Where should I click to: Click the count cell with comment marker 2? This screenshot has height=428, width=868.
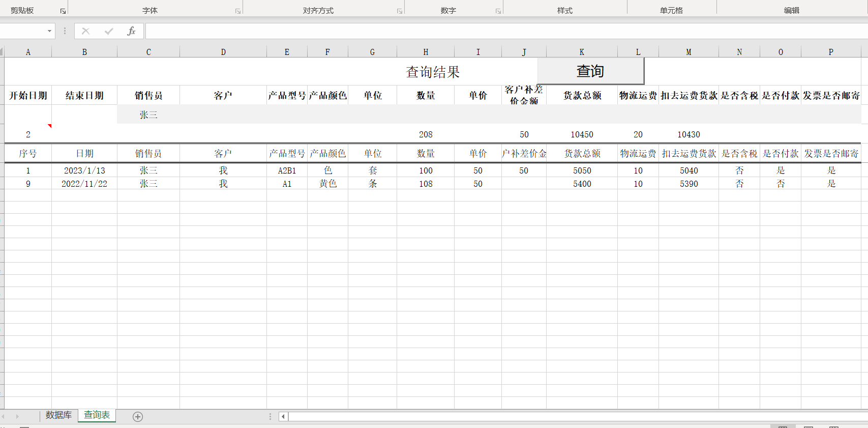[28, 134]
